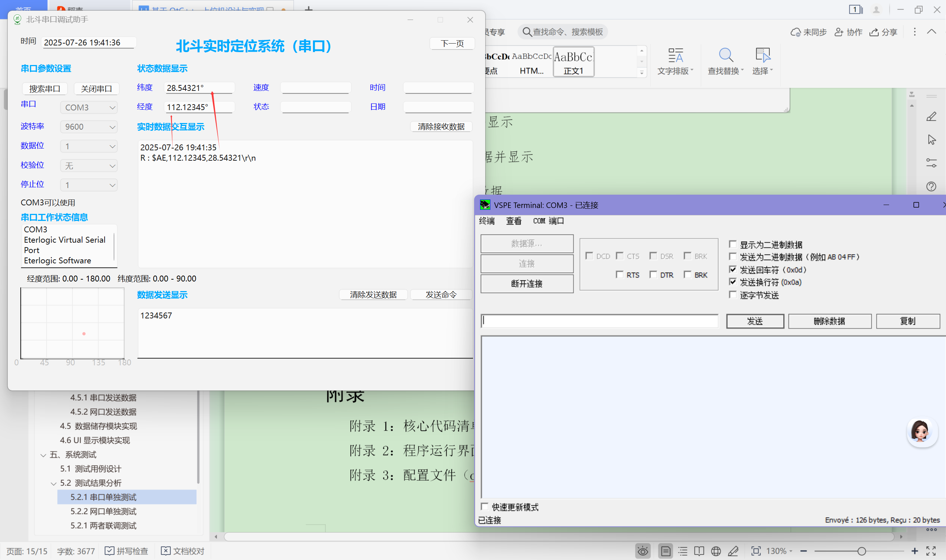Image resolution: width=946 pixels, height=560 pixels.
Task: Click the 断开连接 button
Action: point(527,283)
